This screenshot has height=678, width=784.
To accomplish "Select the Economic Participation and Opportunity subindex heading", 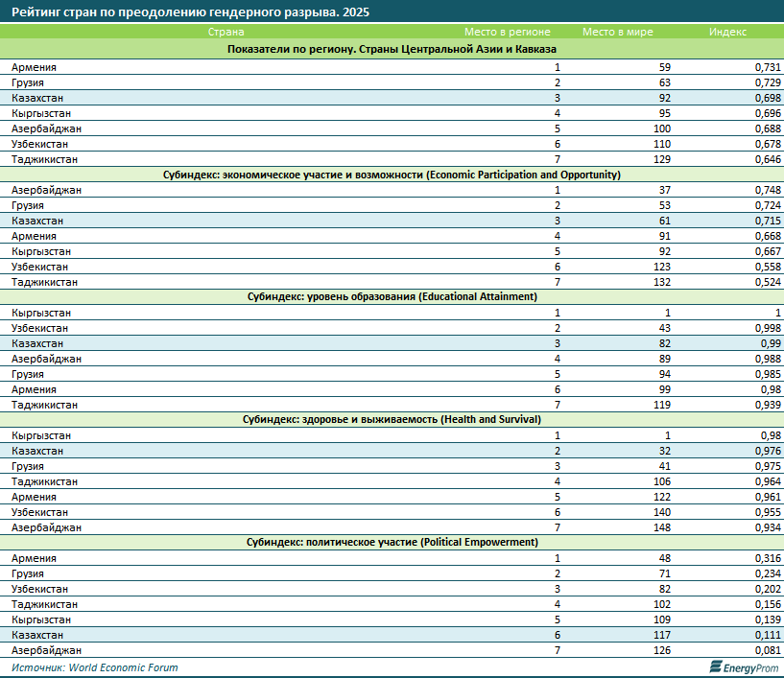I will click(x=392, y=175).
